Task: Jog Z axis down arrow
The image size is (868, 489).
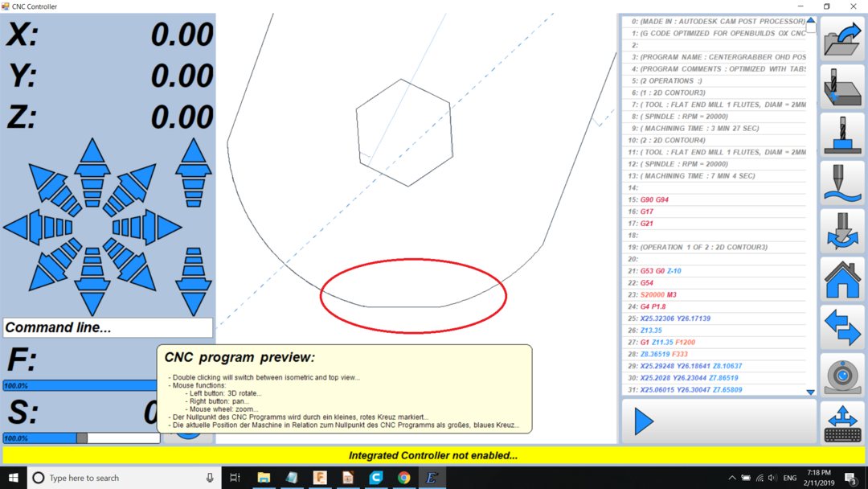Action: pyautogui.click(x=194, y=281)
